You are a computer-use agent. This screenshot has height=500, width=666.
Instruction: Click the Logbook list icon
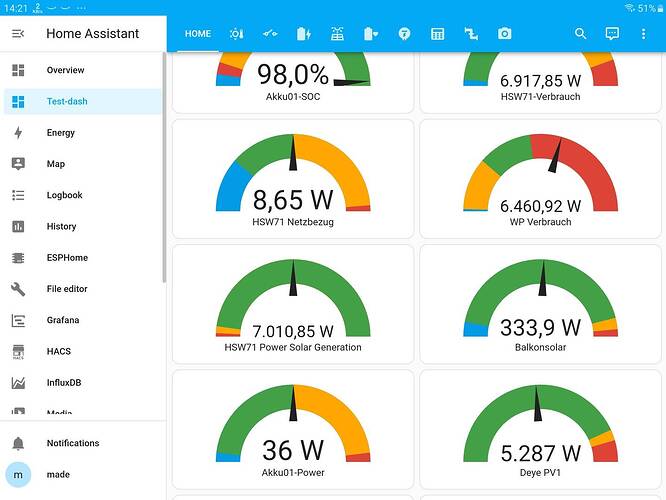tap(18, 195)
